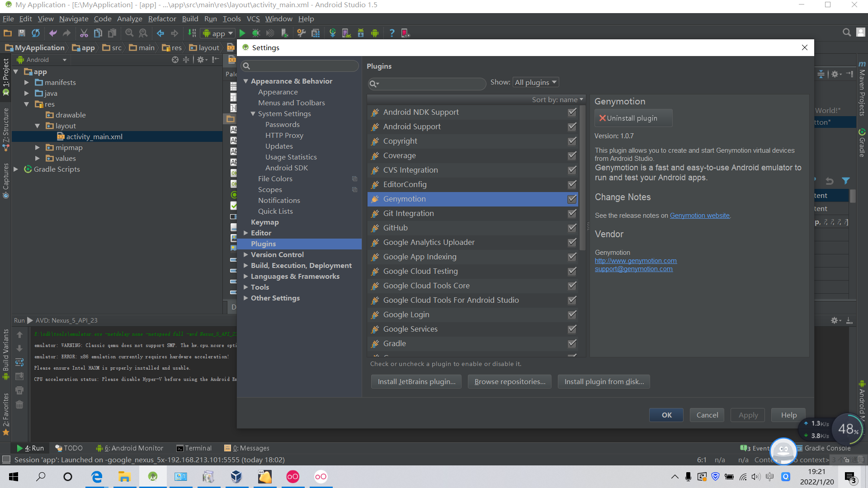Open the Refactor menu

click(x=162, y=19)
